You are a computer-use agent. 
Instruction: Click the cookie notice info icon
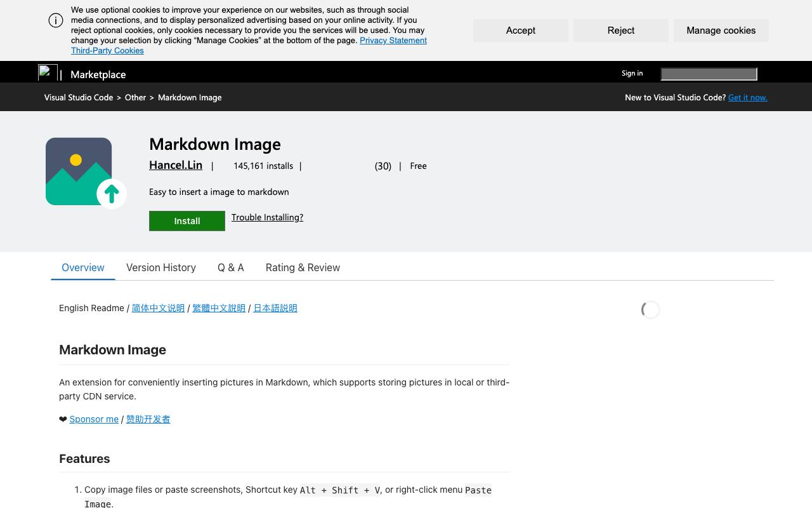56,20
